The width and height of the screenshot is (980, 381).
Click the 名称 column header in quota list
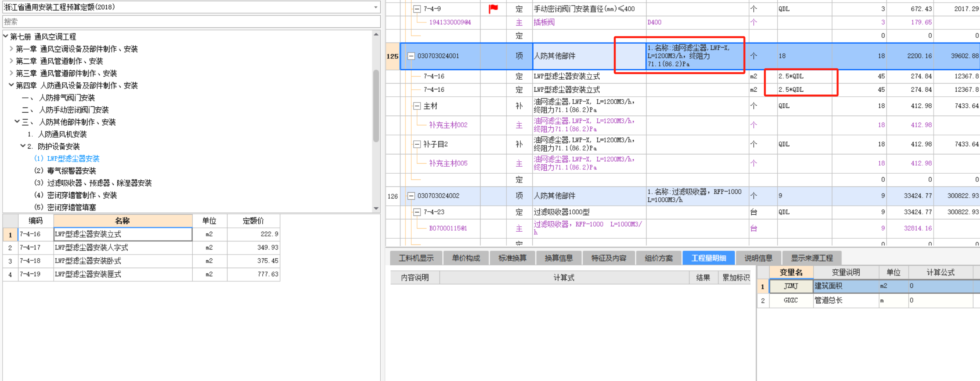point(123,221)
